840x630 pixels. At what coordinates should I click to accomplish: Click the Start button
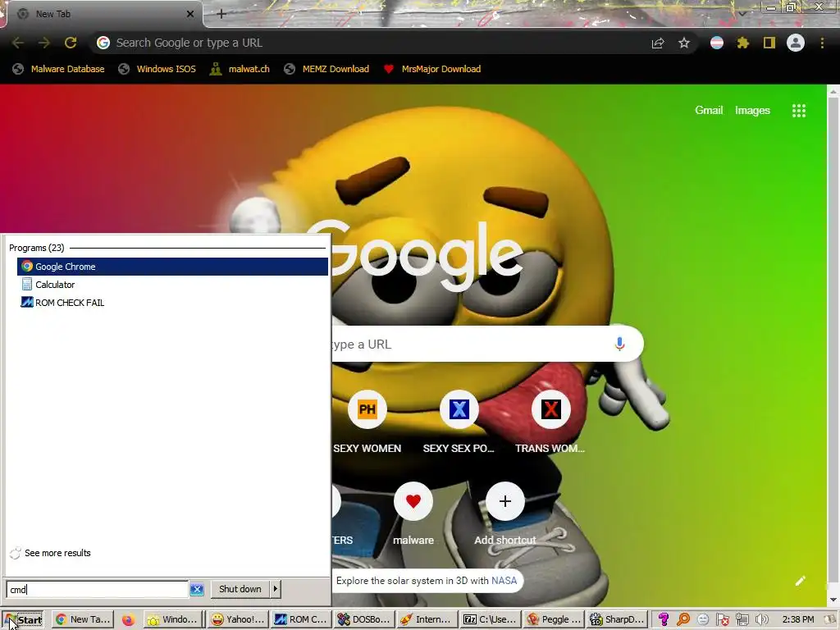click(22, 620)
